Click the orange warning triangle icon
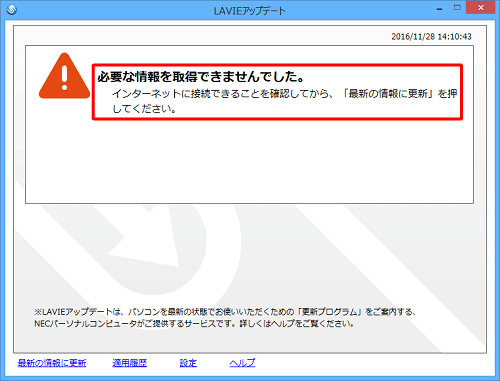 coord(64,76)
